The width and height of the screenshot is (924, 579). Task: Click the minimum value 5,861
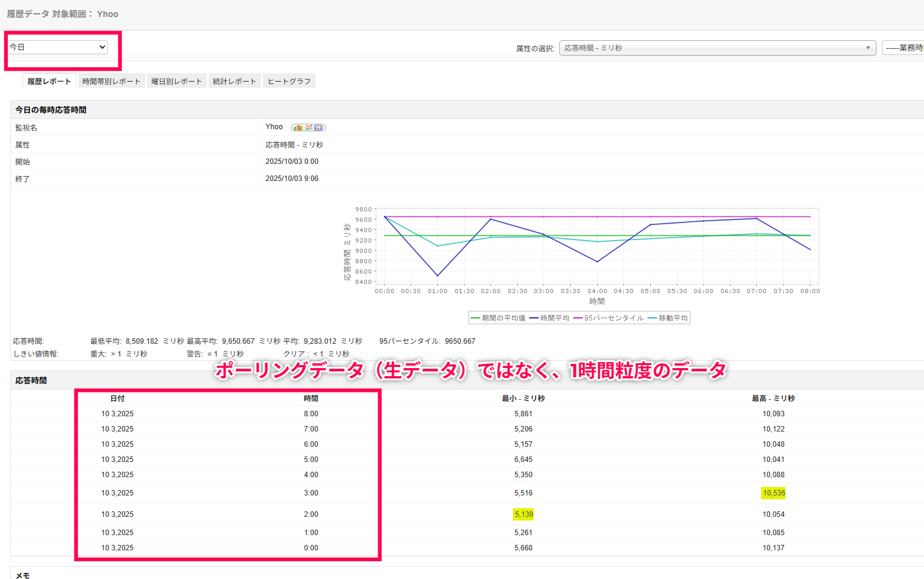tap(523, 414)
